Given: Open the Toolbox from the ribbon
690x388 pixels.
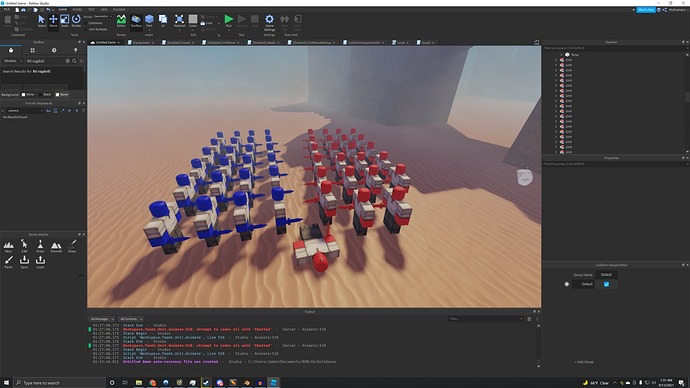Looking at the screenshot, I should pos(136,21).
